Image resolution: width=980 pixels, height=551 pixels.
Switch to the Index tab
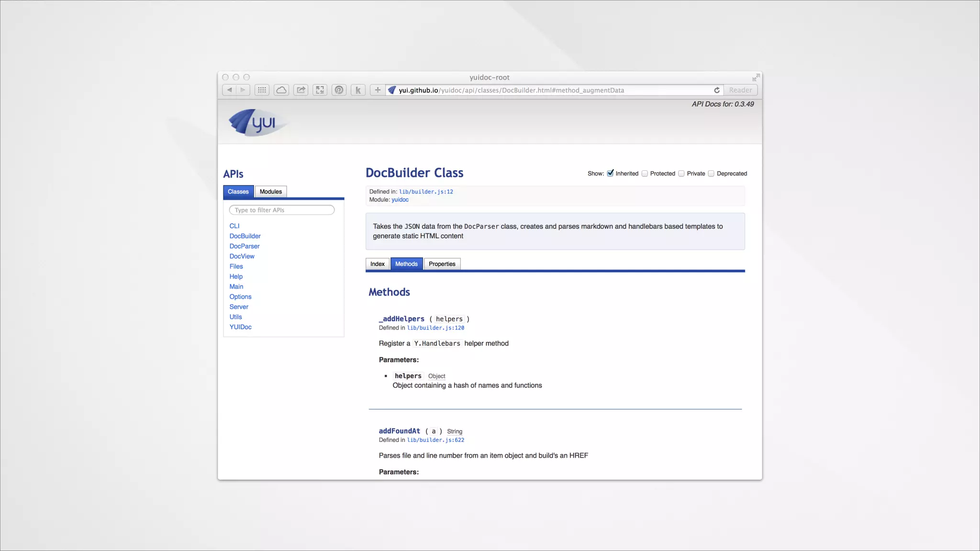point(377,264)
